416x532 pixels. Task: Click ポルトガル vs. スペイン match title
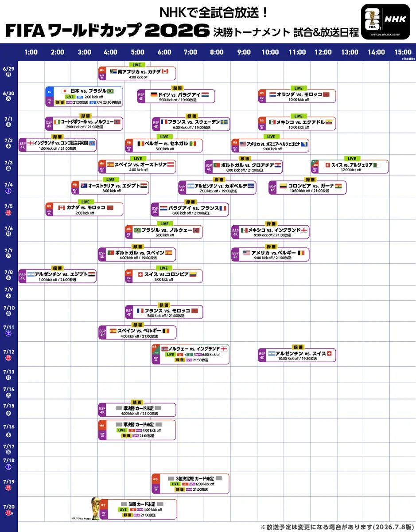click(x=140, y=253)
